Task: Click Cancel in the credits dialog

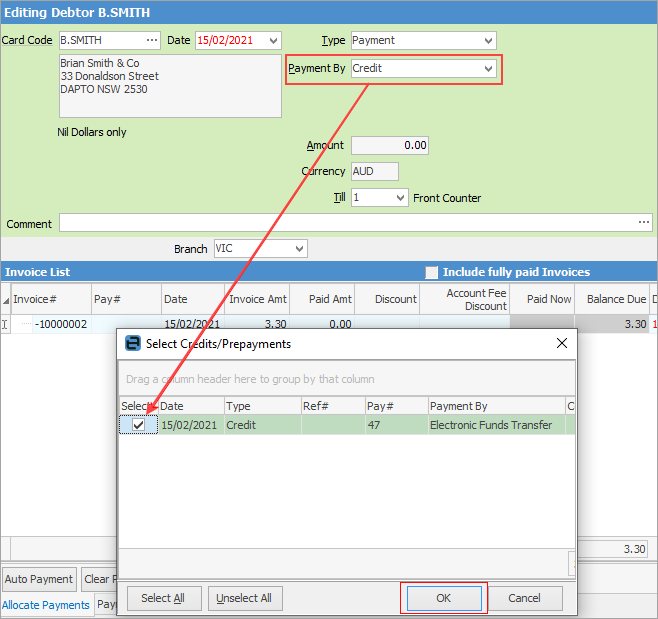Action: (x=524, y=598)
